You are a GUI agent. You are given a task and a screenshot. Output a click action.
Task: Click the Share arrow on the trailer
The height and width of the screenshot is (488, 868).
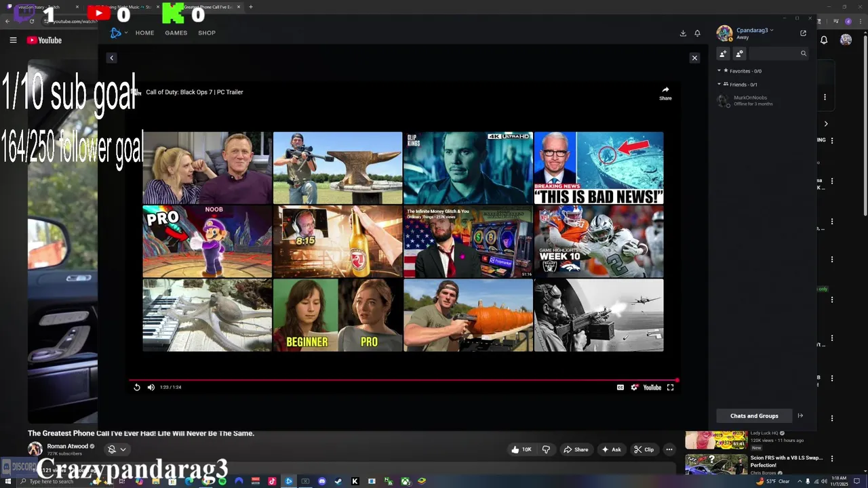point(665,93)
